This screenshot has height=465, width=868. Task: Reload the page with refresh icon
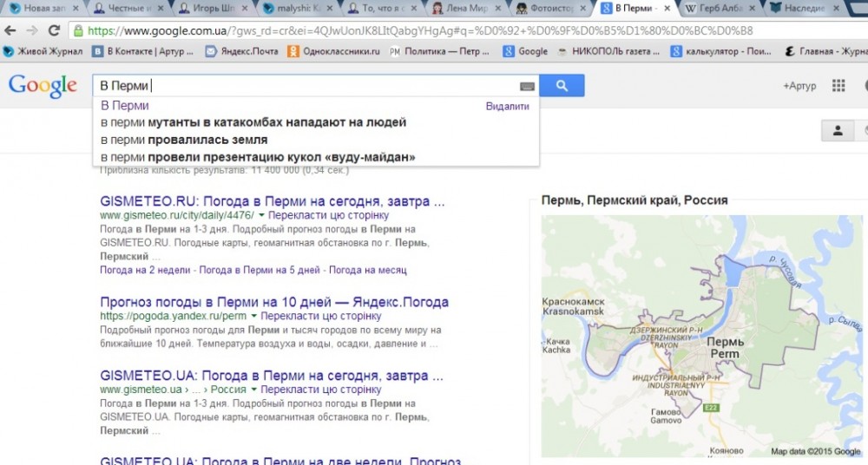coord(54,30)
